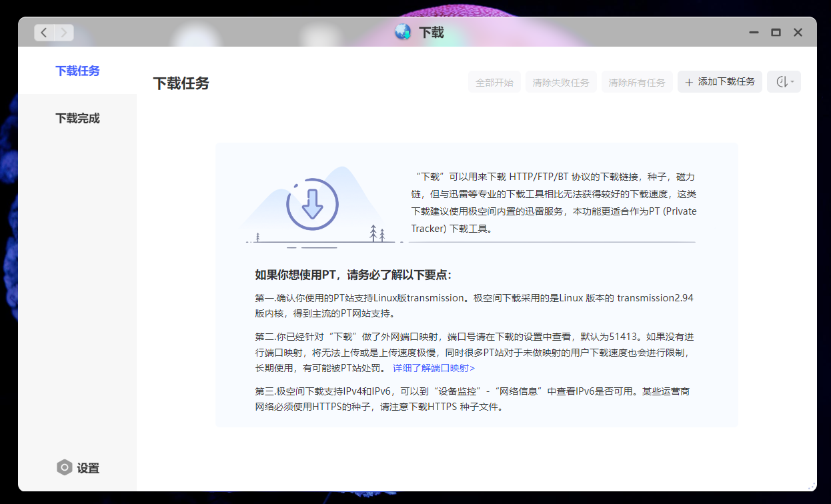Click the 下载 globe app icon in title bar
The width and height of the screenshot is (831, 504).
[x=403, y=32]
